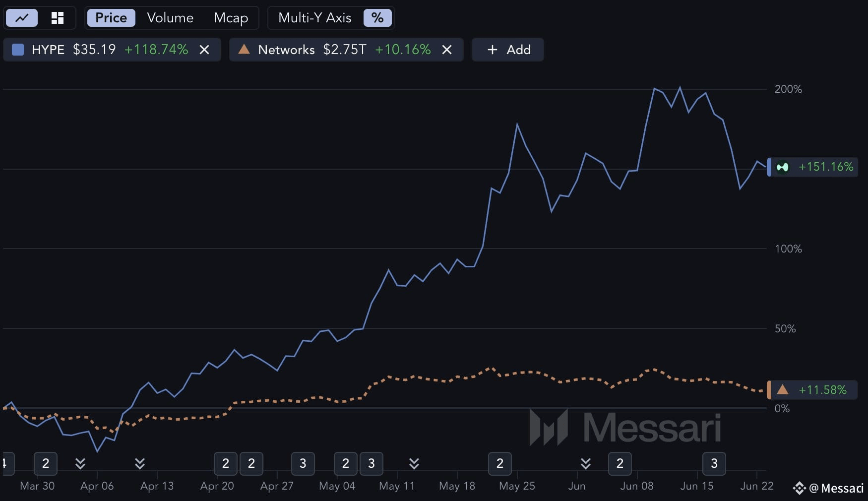
Task: Click the Apr 20 date label
Action: (217, 486)
